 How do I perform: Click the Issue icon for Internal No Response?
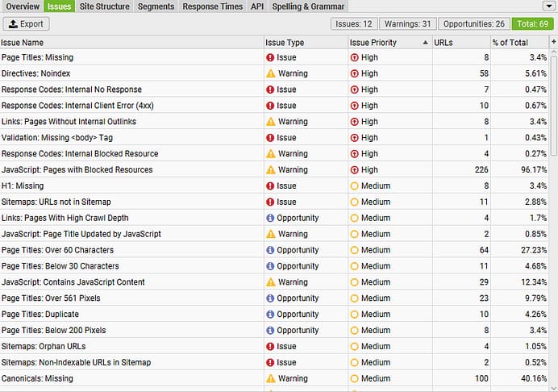(270, 90)
